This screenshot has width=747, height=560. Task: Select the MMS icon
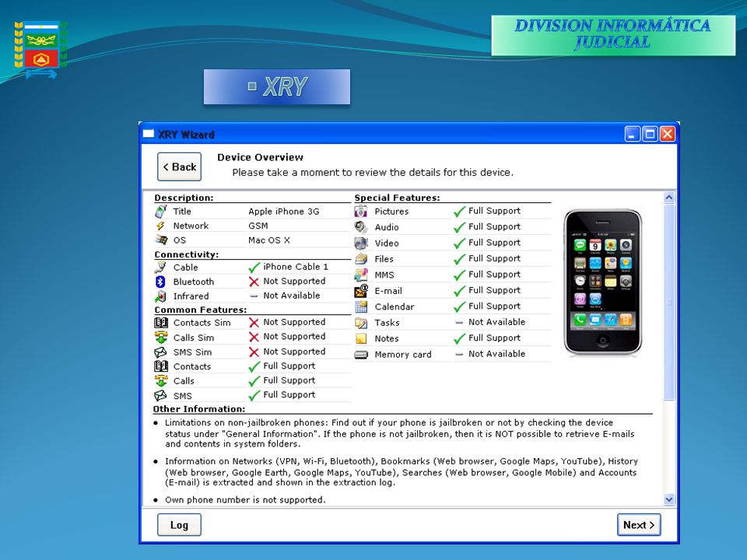pos(361,275)
